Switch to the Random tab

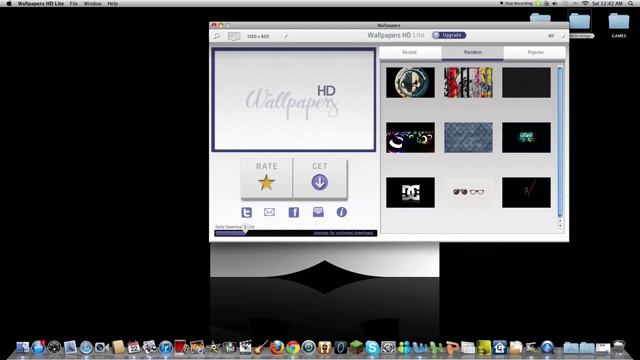(473, 52)
